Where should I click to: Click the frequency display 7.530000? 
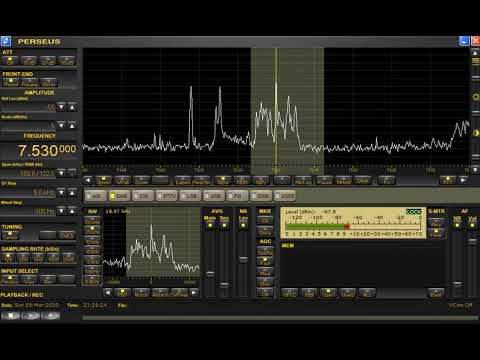click(x=47, y=150)
